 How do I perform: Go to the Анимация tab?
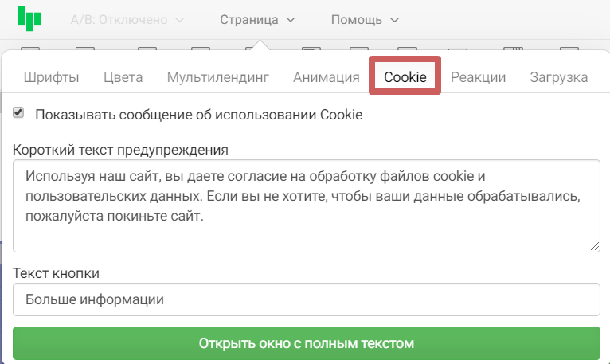327,77
